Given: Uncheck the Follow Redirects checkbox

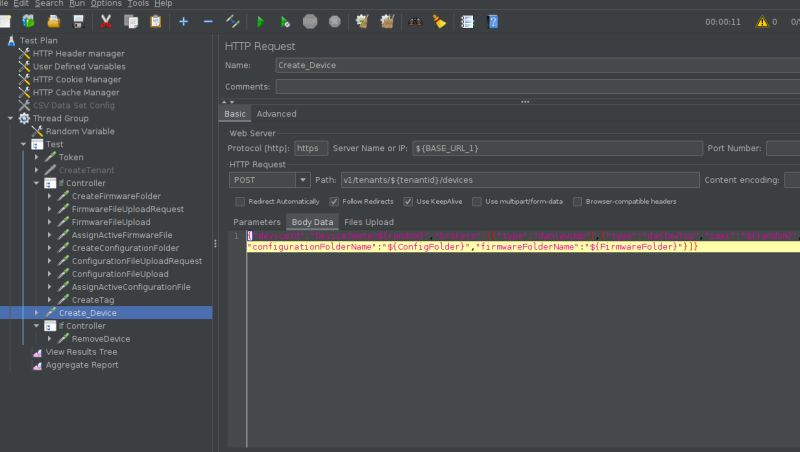Looking at the screenshot, I should point(334,202).
